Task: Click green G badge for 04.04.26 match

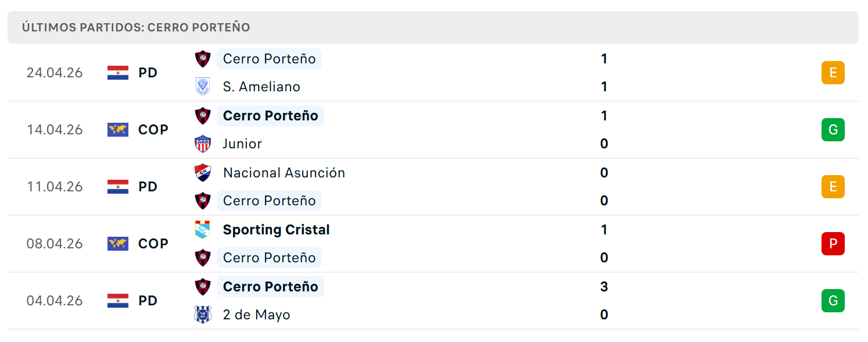Action: coord(833,301)
